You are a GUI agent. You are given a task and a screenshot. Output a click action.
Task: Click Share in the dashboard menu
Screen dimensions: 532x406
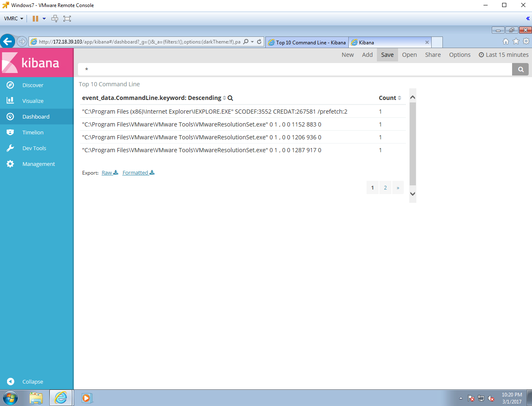433,55
